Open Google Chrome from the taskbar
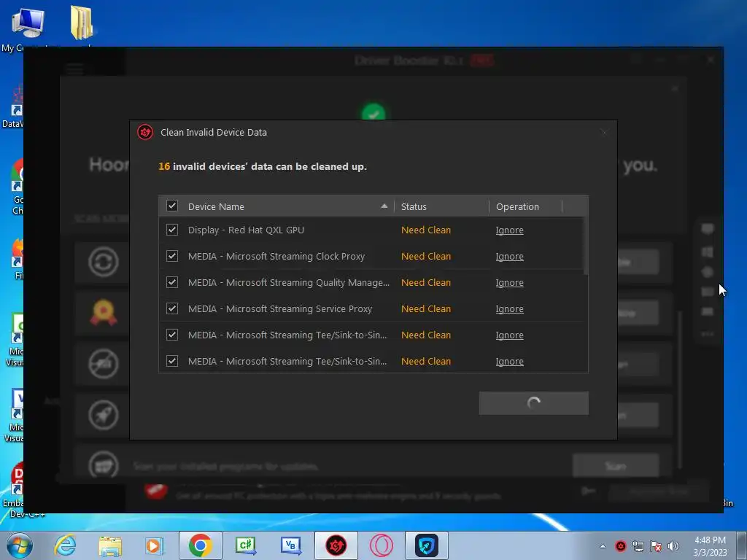 (x=200, y=545)
